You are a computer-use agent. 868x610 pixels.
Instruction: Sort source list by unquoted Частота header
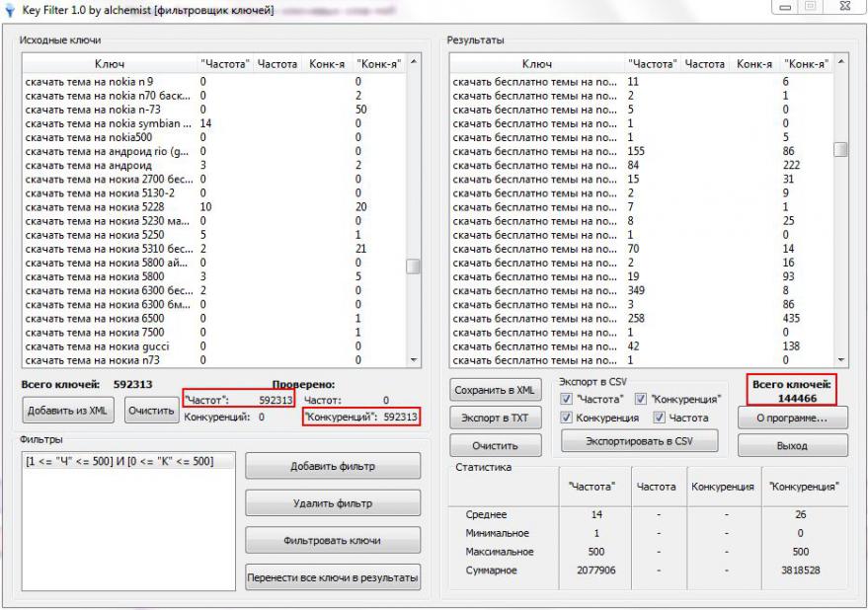point(277,63)
